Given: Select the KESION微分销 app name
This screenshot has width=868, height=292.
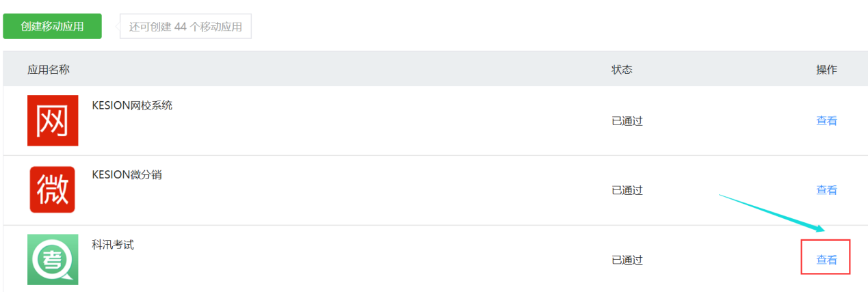Looking at the screenshot, I should pos(127,174).
